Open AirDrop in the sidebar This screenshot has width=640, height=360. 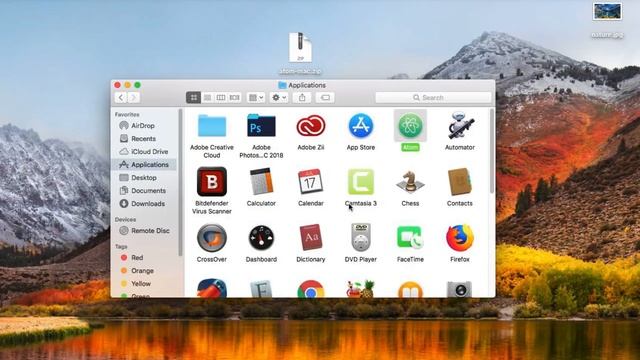click(x=145, y=126)
